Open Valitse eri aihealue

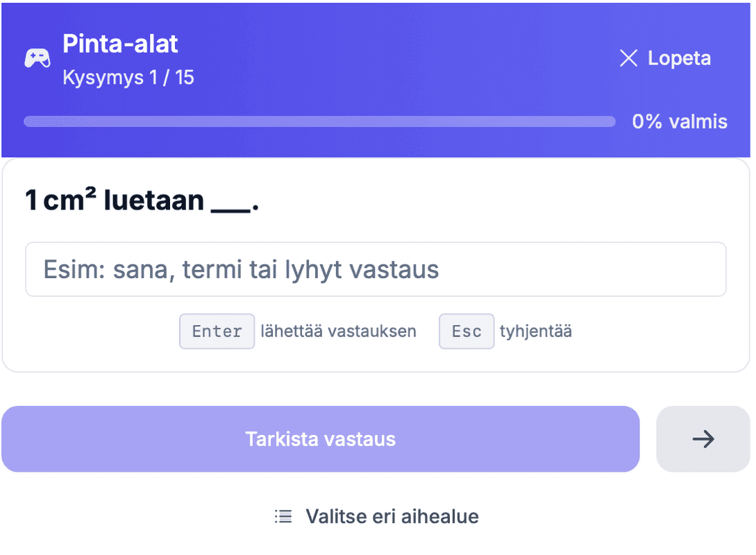(391, 516)
